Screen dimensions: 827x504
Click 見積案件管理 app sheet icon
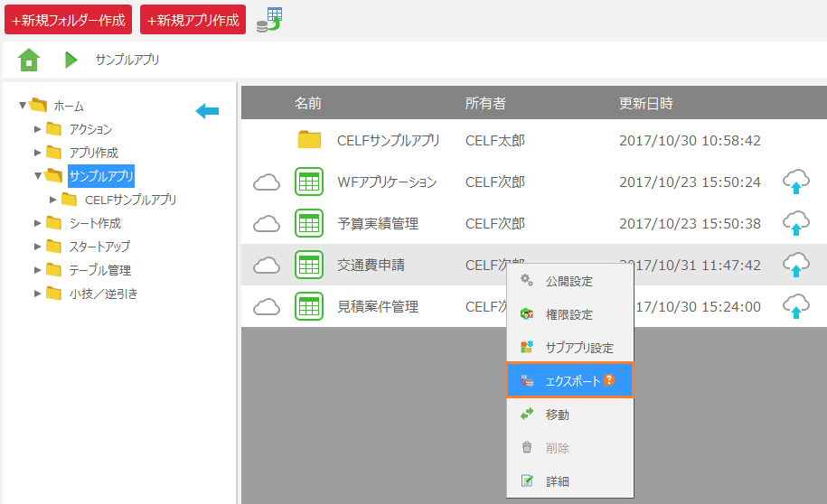pyautogui.click(x=309, y=306)
